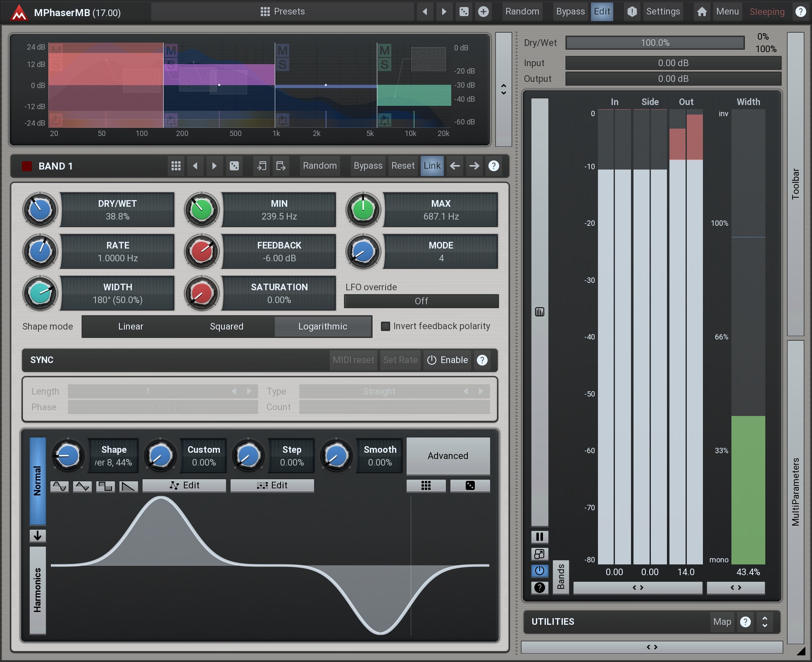This screenshot has width=812, height=662.
Task: Select the previous Band 1 preset arrow
Action: [x=195, y=166]
